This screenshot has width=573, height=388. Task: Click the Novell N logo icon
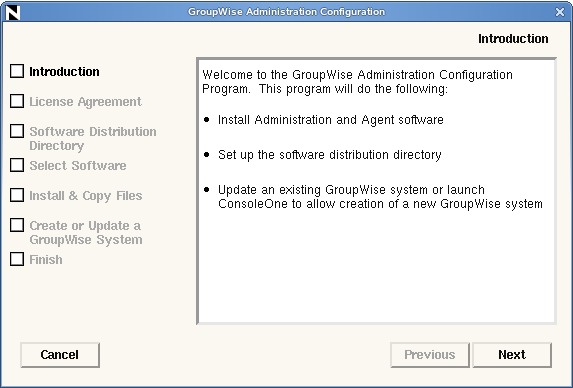[x=13, y=12]
